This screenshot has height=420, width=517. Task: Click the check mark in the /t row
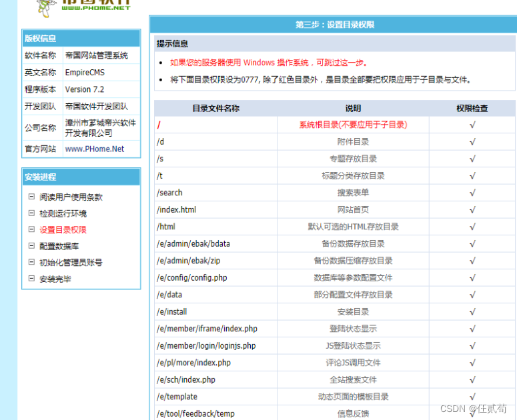point(472,176)
